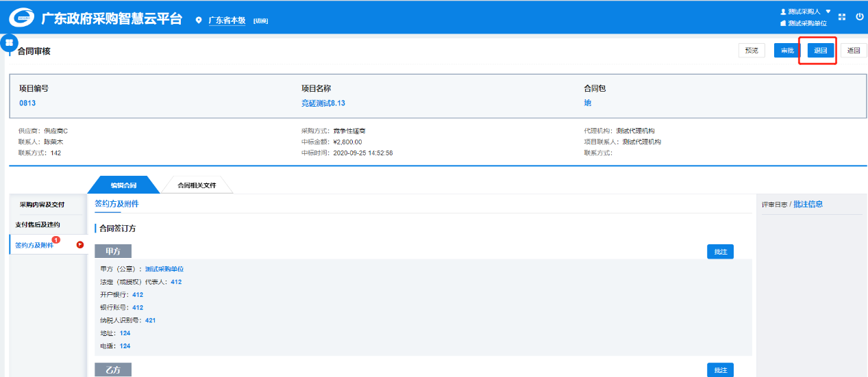Click the user avatar icon beside 测试采购人
Viewport: 868px width, 377px height.
pos(783,12)
